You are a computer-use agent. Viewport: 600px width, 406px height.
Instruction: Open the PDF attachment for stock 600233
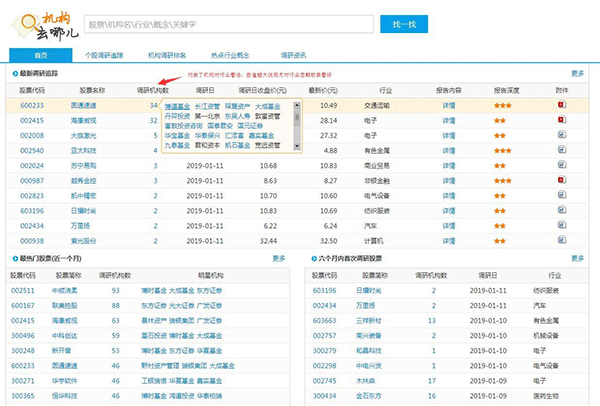[561, 105]
